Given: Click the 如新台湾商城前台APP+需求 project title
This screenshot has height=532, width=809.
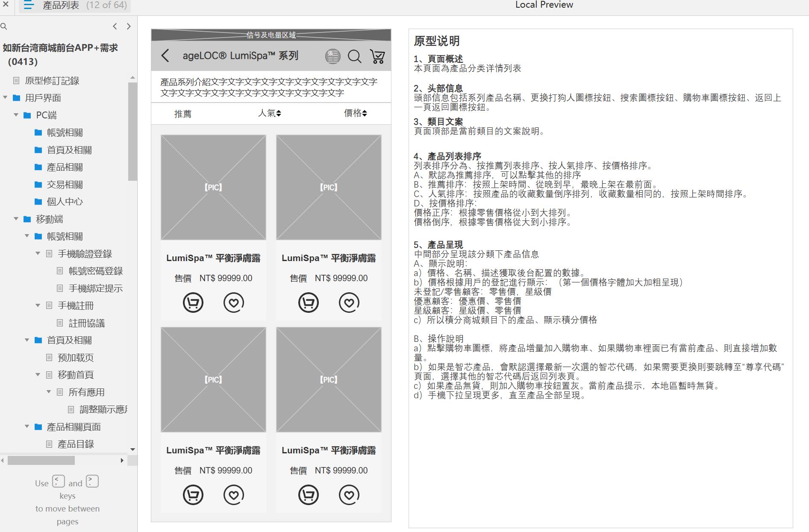Looking at the screenshot, I should [x=60, y=54].
